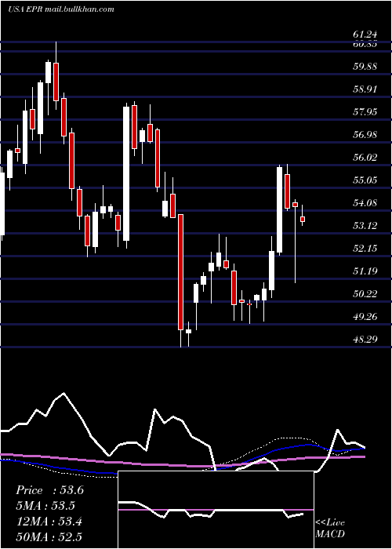Click the 55.05 price axis label

click(365, 180)
